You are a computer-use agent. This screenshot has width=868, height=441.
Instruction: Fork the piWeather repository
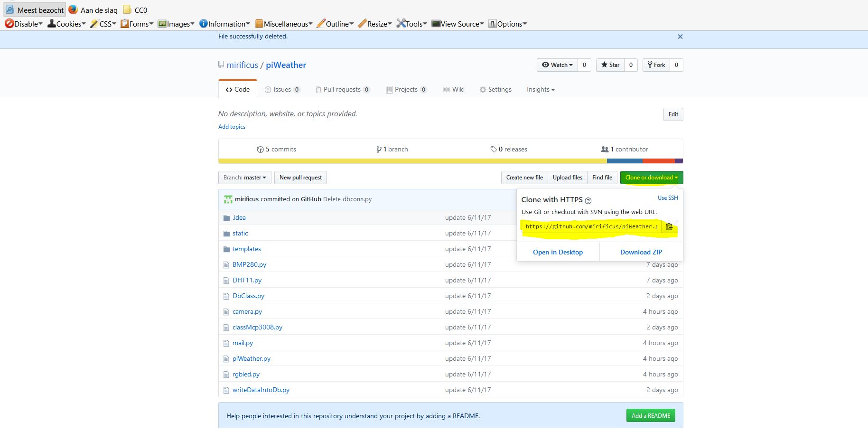(656, 65)
